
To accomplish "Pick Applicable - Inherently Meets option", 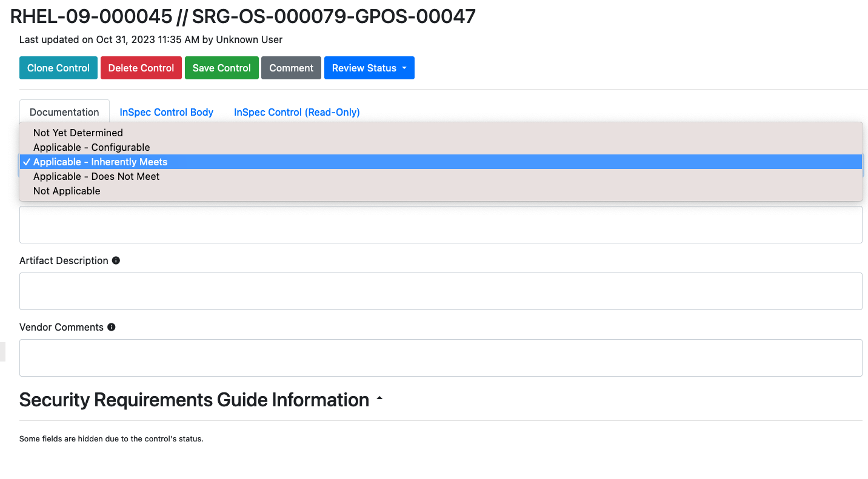I will pos(441,162).
